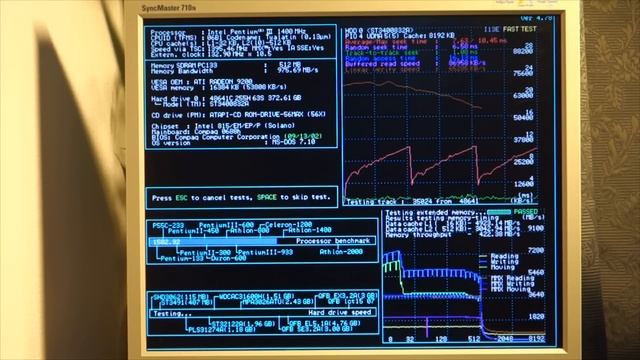Click the 'Mainboard: Compaq' line
This screenshot has width=640, height=360.
[x=196, y=131]
